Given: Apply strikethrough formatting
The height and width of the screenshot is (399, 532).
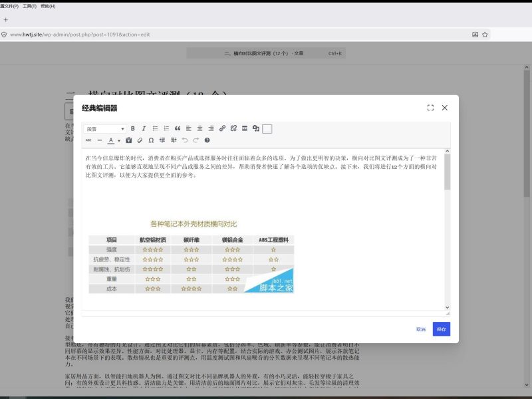Looking at the screenshot, I should pyautogui.click(x=88, y=140).
